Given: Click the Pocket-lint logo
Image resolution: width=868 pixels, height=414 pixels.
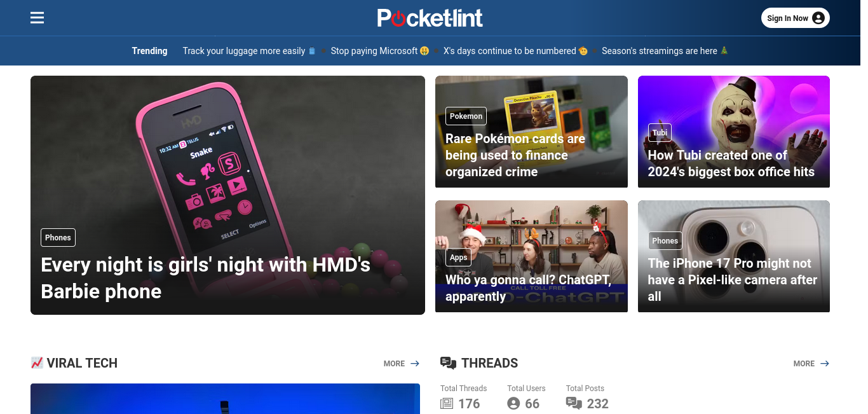Looking at the screenshot, I should [x=430, y=18].
